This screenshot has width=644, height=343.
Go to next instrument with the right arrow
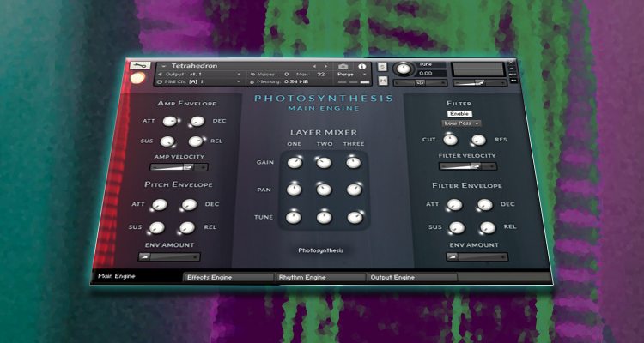click(326, 66)
